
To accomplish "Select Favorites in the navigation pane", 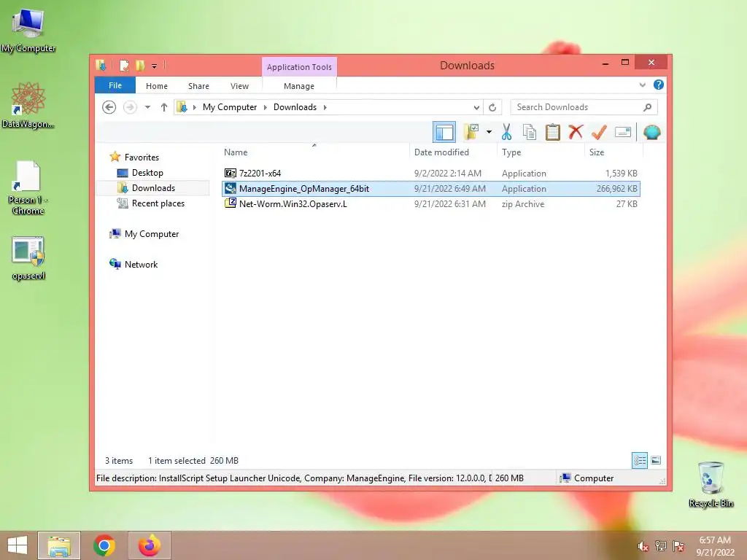I will pyautogui.click(x=142, y=157).
